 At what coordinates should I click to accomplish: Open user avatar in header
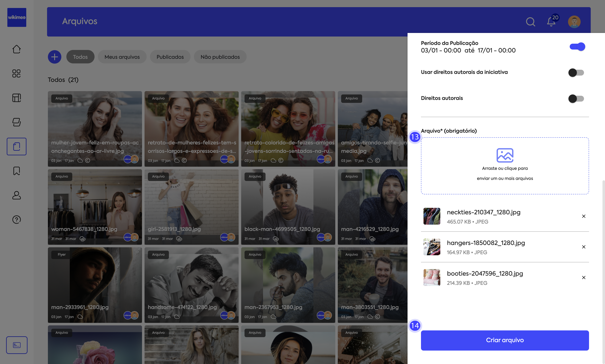coord(574,22)
